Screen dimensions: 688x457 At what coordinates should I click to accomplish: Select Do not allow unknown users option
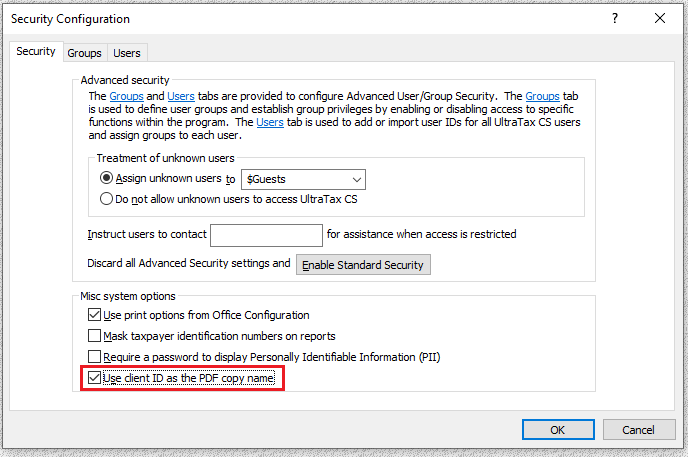pyautogui.click(x=108, y=198)
